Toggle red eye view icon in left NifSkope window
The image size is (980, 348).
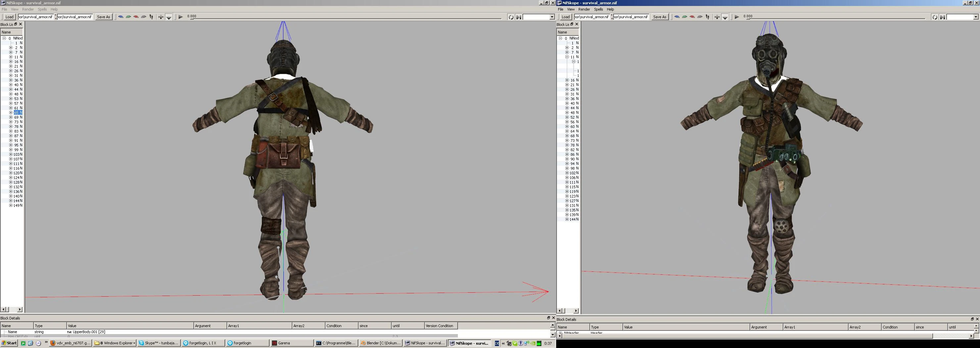point(136,17)
